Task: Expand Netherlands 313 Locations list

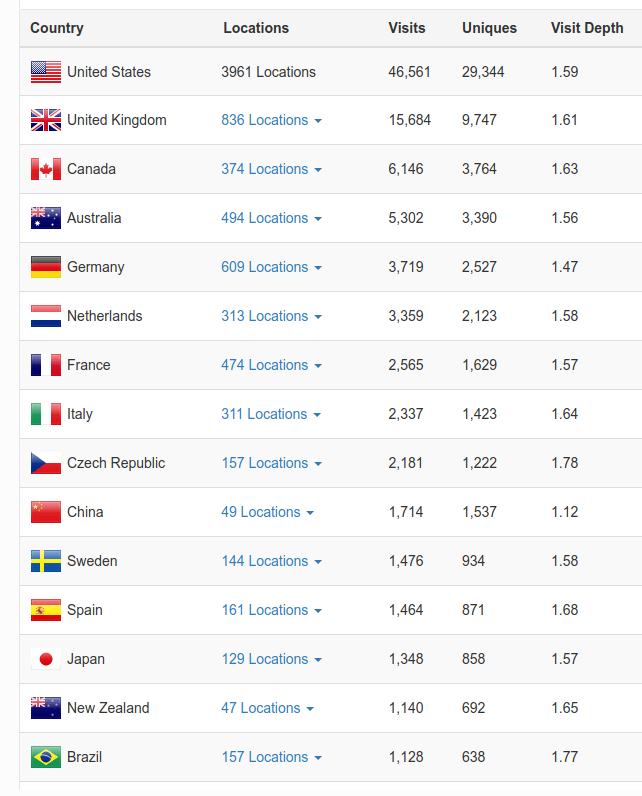Action: [271, 316]
